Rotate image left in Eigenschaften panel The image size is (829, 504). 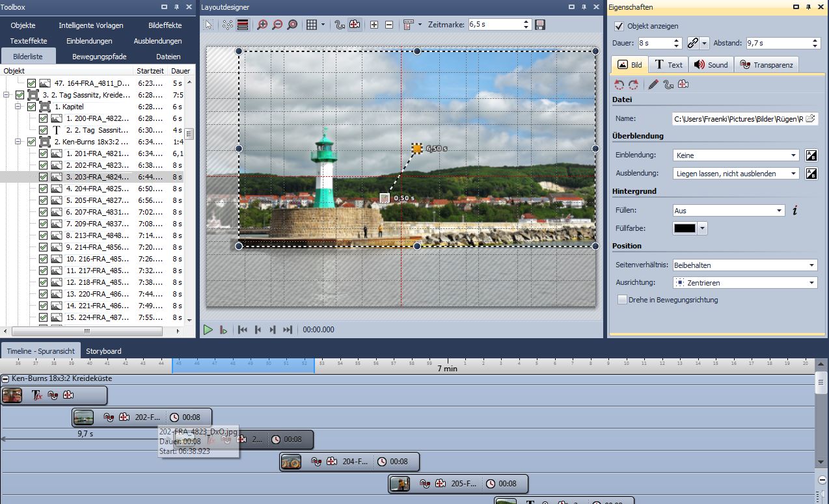pos(619,85)
